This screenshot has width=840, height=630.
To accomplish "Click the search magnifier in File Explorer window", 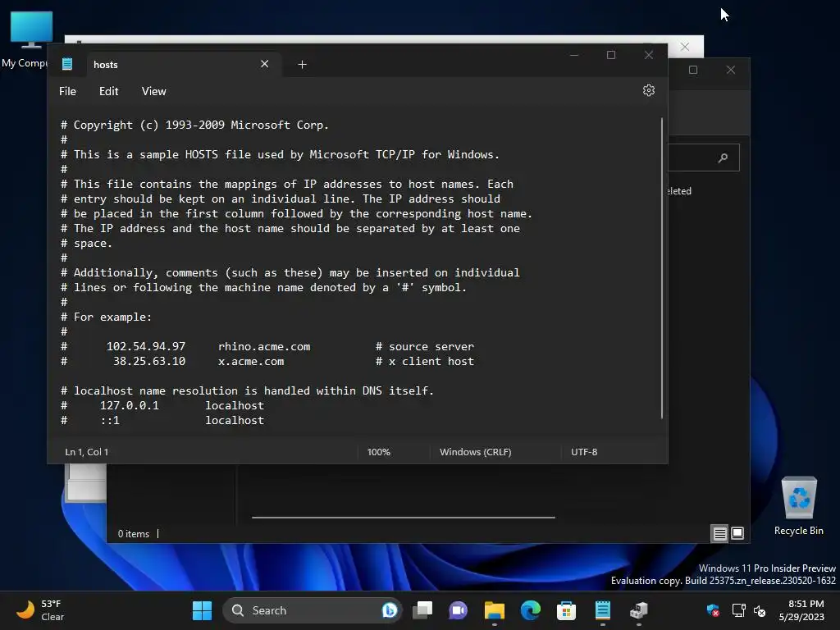I will tap(723, 157).
